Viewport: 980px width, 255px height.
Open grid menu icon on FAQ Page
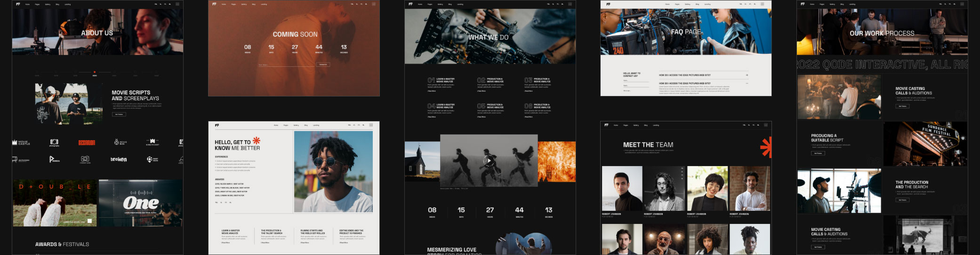pos(763,4)
